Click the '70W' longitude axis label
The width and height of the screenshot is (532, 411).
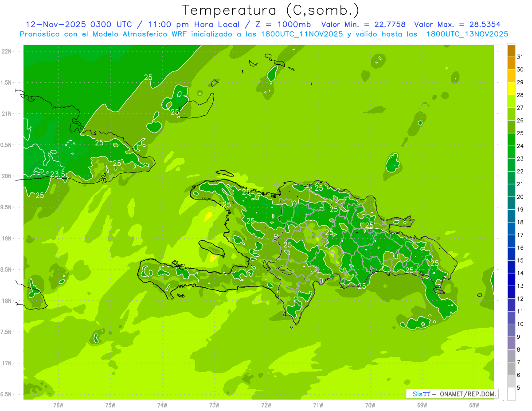pos(370,405)
